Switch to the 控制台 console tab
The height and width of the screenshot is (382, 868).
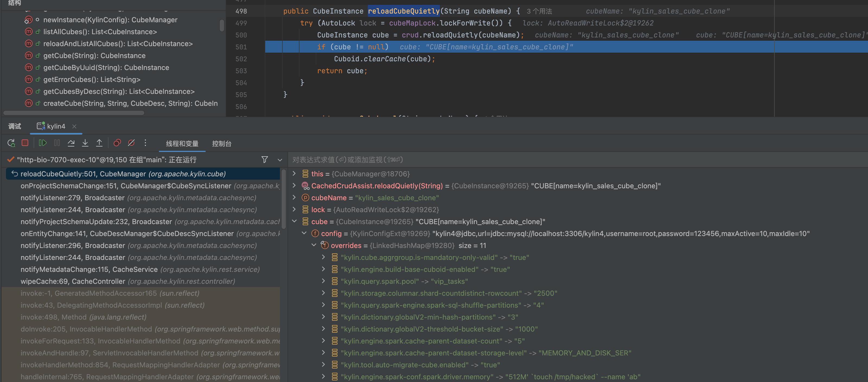[x=222, y=144]
